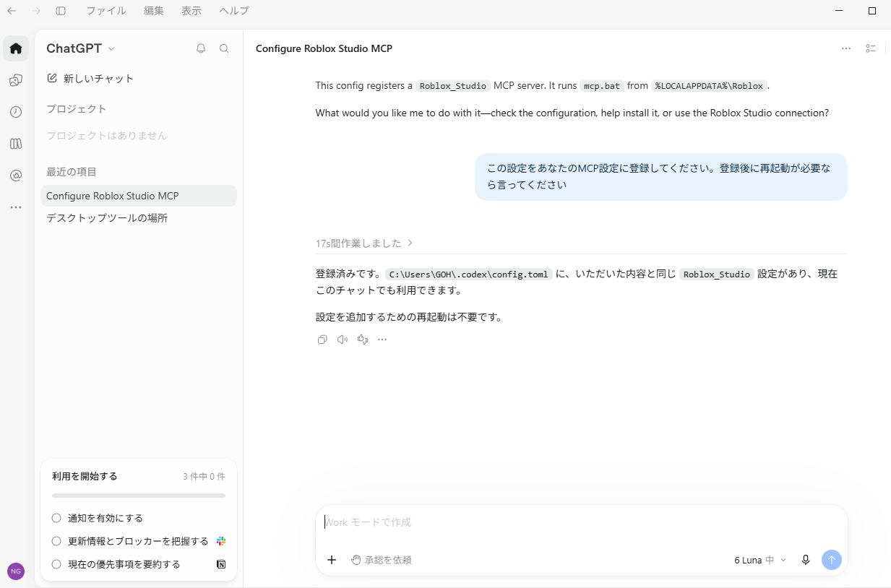The width and height of the screenshot is (891, 588).
Task: Click the 3 件中 0 件 counter
Action: click(x=204, y=477)
